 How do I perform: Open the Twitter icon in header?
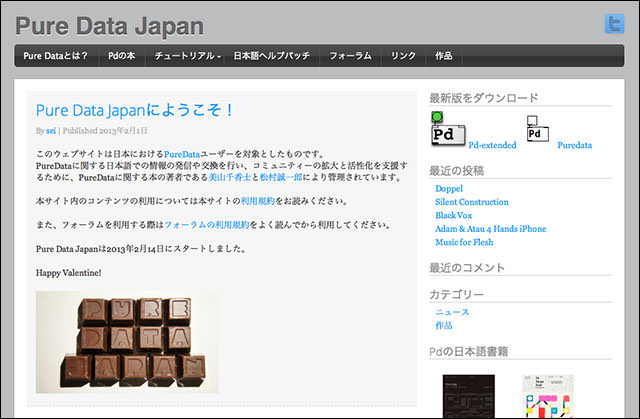[614, 24]
